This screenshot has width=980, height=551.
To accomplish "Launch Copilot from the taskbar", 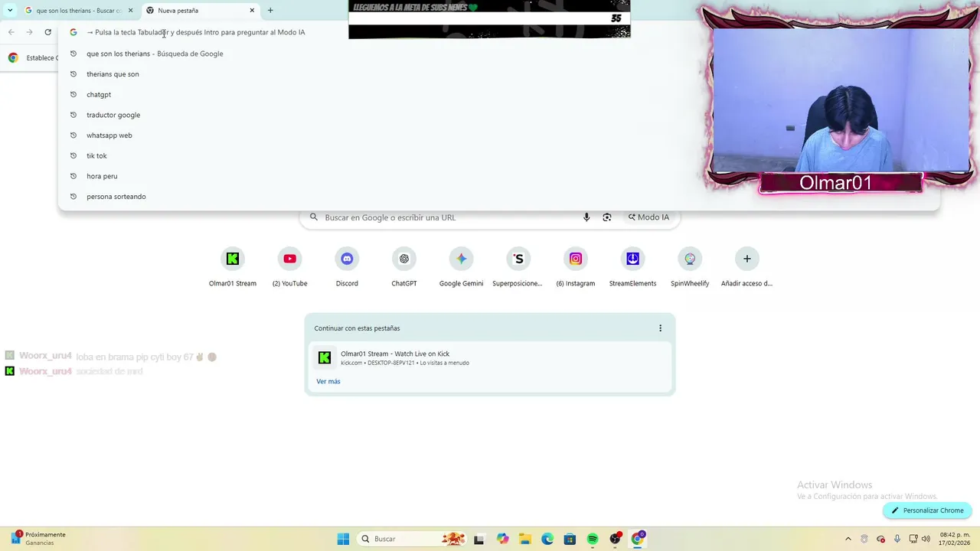I will 502,539.
